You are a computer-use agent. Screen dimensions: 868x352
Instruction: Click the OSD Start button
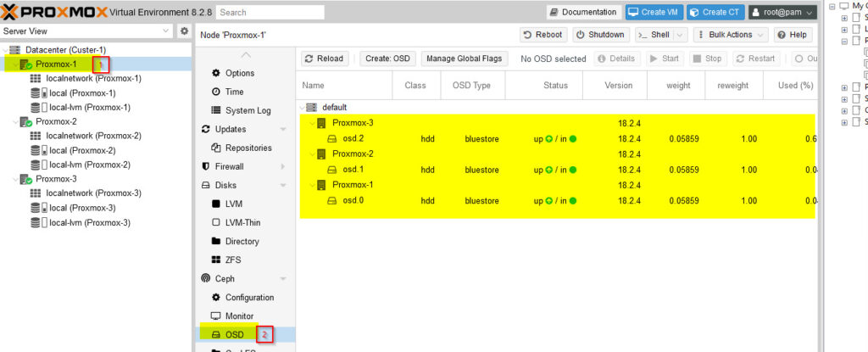[665, 59]
